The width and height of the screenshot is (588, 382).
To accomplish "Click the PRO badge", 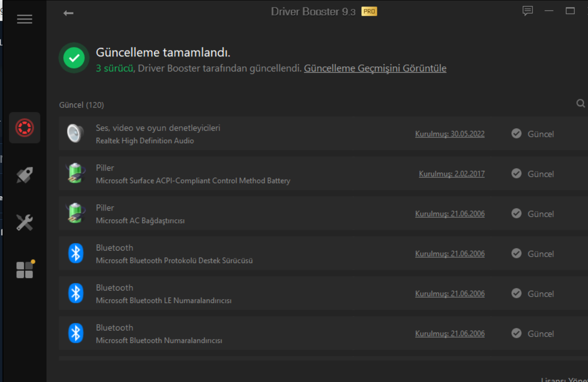I will click(369, 11).
